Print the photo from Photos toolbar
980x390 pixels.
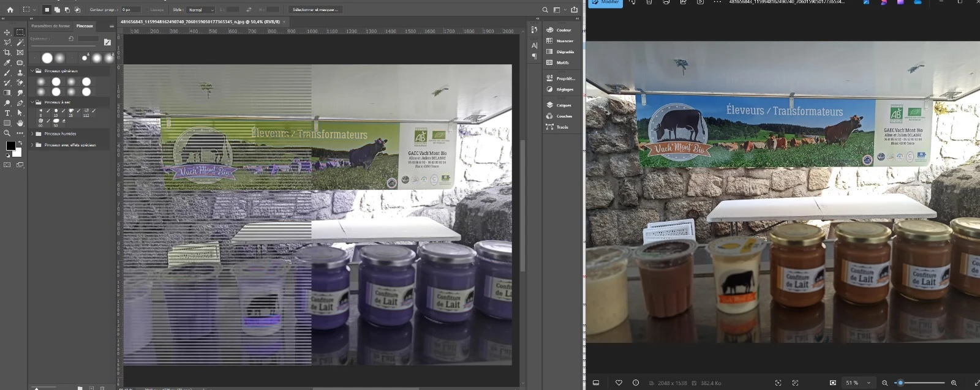click(x=666, y=2)
